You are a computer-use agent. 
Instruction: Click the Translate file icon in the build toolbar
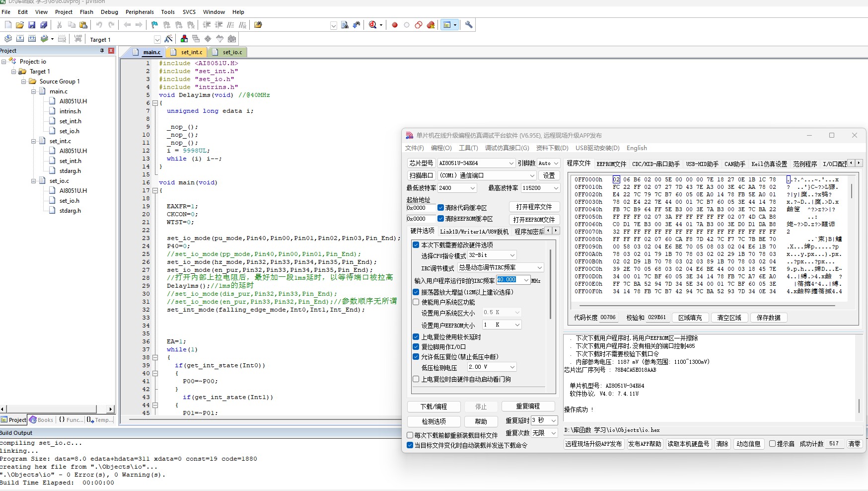(x=8, y=39)
